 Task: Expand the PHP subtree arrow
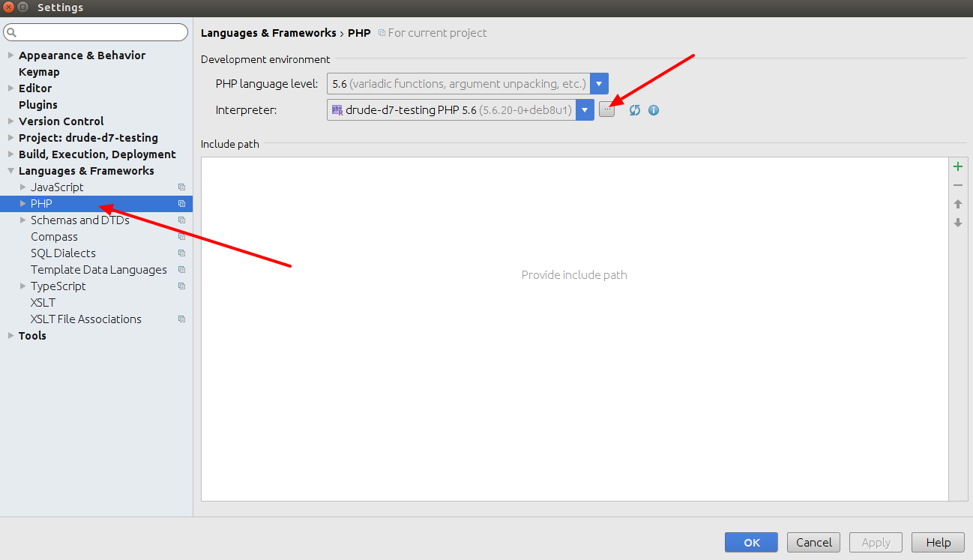(22, 204)
